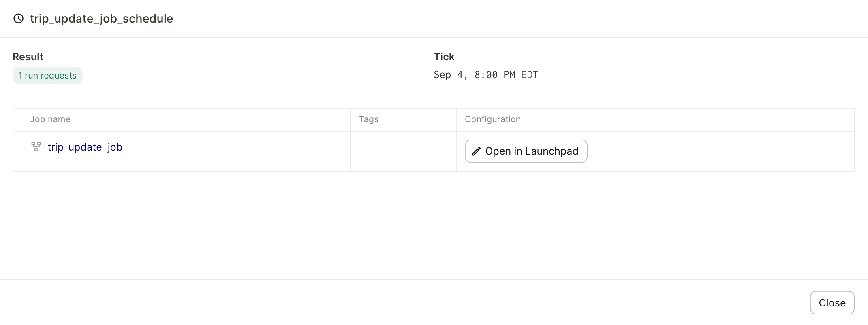This screenshot has width=868, height=325.
Task: Click the Configuration column header
Action: tap(492, 119)
